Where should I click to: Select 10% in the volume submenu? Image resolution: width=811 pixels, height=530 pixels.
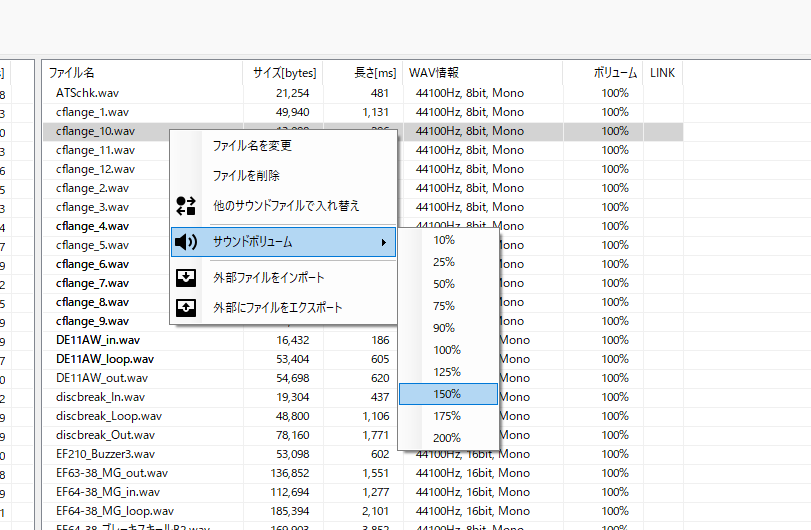[444, 240]
